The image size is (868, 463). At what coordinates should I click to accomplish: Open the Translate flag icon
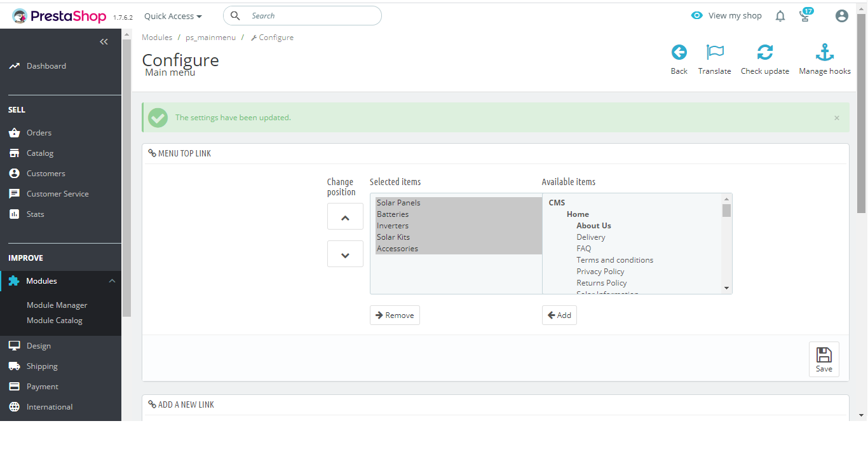coord(715,52)
